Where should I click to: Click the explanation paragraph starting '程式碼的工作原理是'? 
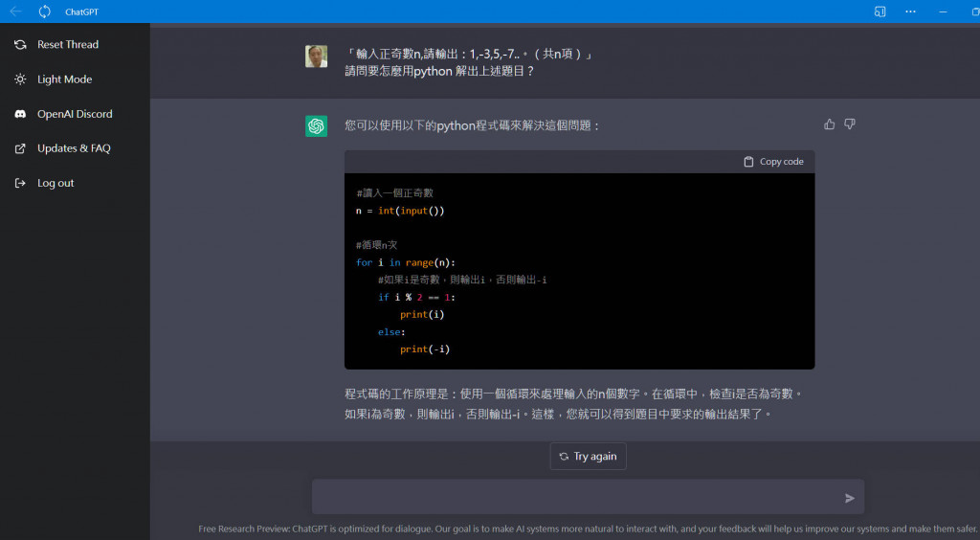[574, 404]
